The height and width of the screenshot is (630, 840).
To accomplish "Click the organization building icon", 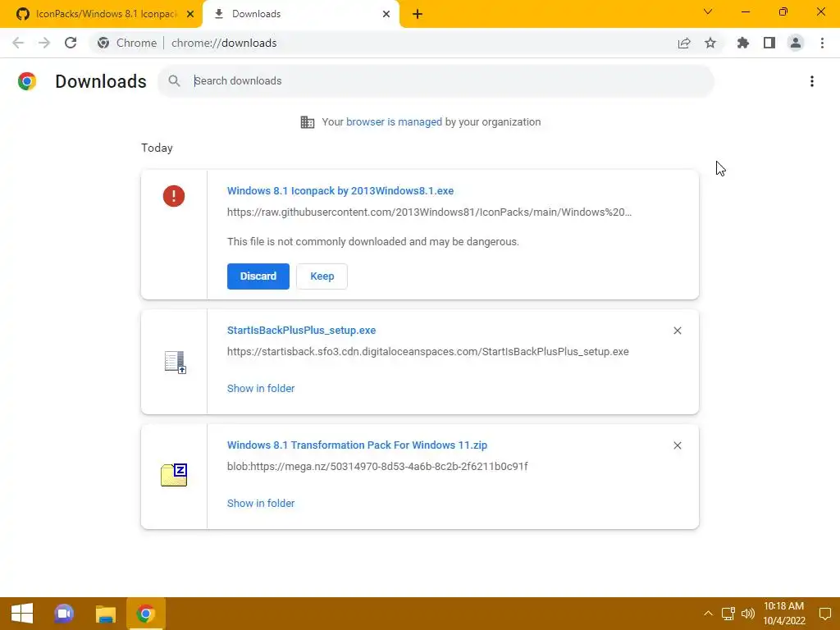I will [308, 122].
